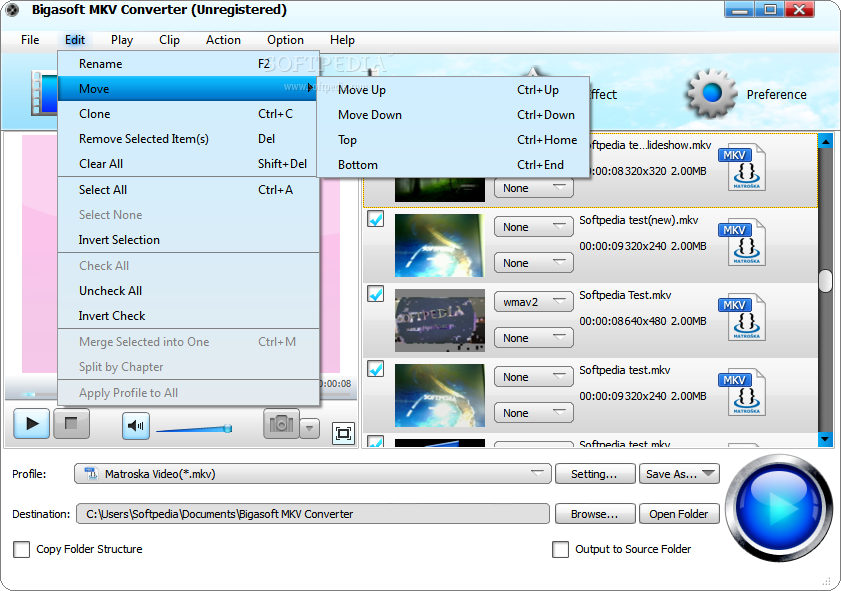Screen dimensions: 841x591
Task: Open the Profile dropdown
Action: (313, 474)
